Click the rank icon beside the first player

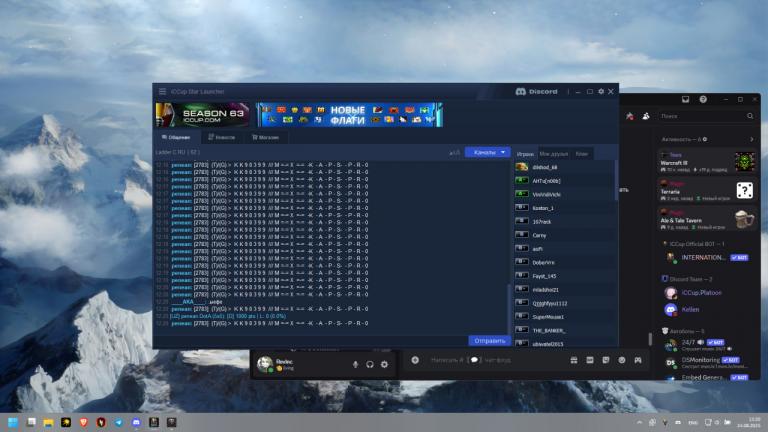(522, 167)
